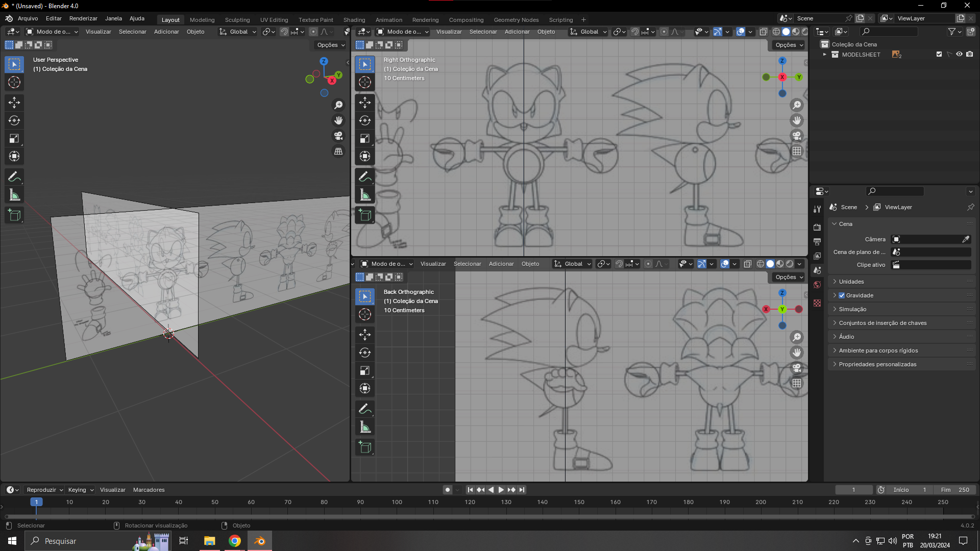The width and height of the screenshot is (980, 551).
Task: Enable the Gravidade checkbox
Action: 842,295
